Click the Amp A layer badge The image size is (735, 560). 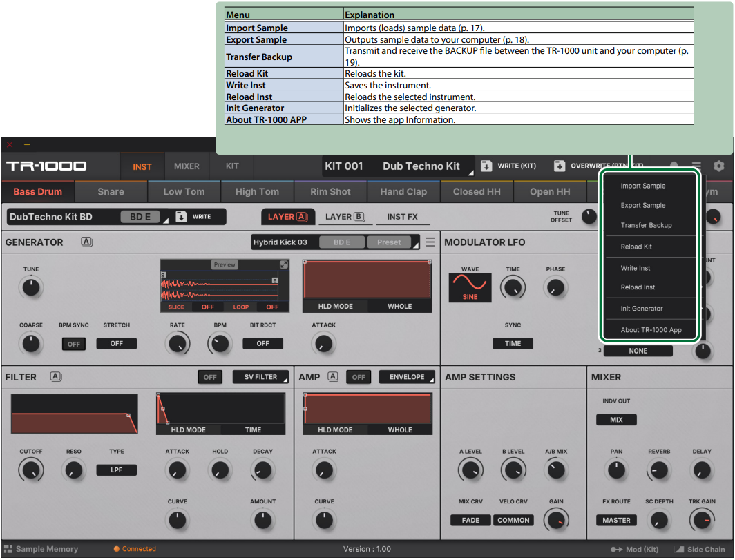(333, 376)
